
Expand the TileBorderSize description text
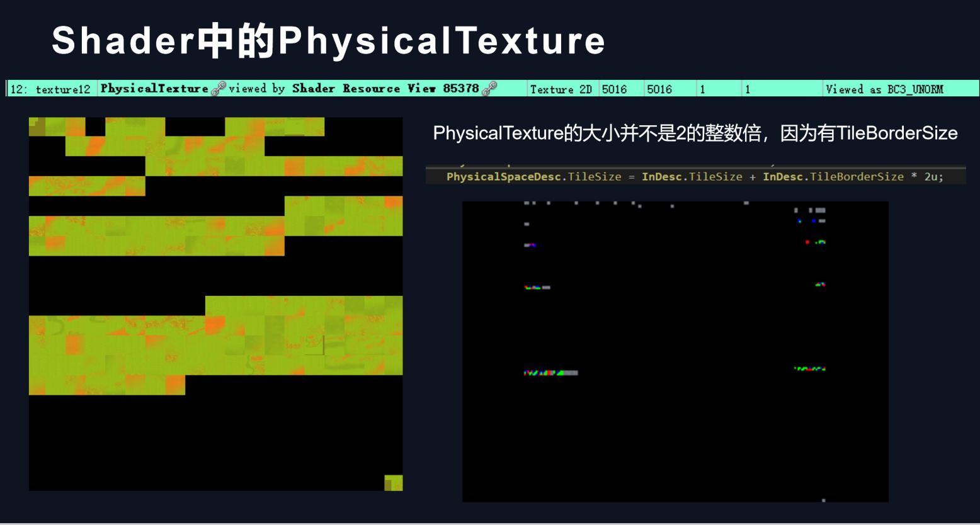tap(696, 133)
